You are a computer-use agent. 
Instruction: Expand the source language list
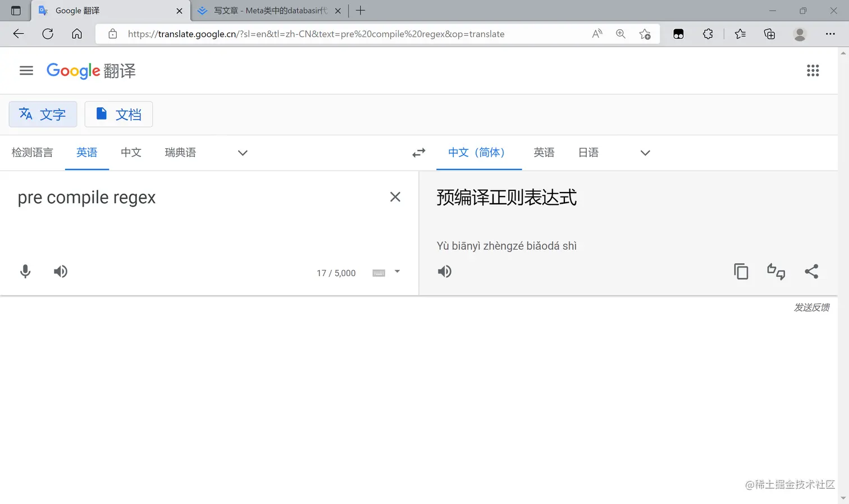[243, 153]
